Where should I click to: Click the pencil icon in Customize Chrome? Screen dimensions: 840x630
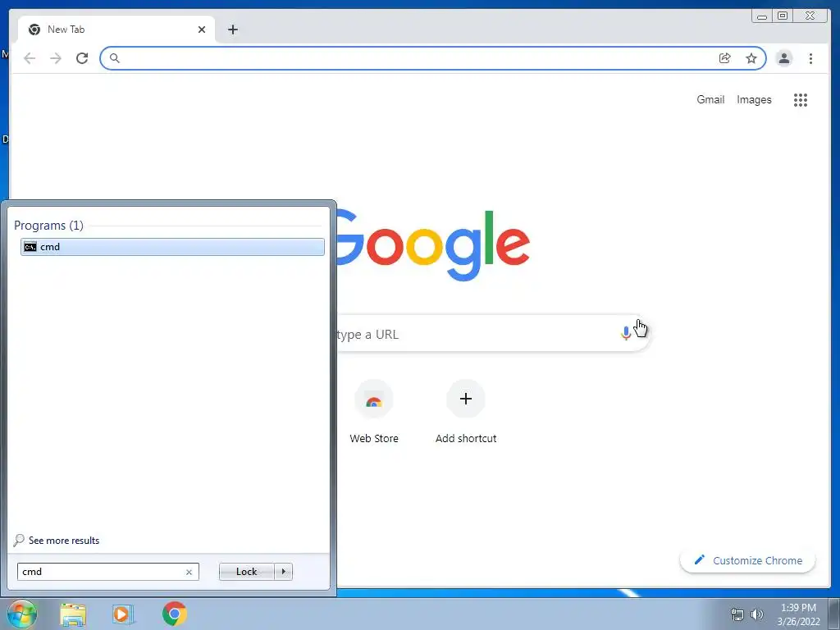click(699, 559)
